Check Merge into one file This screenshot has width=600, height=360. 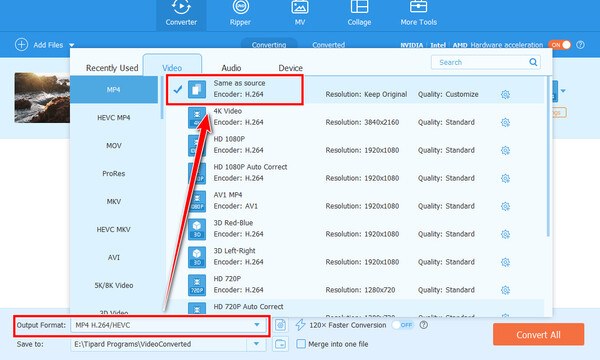(x=301, y=344)
